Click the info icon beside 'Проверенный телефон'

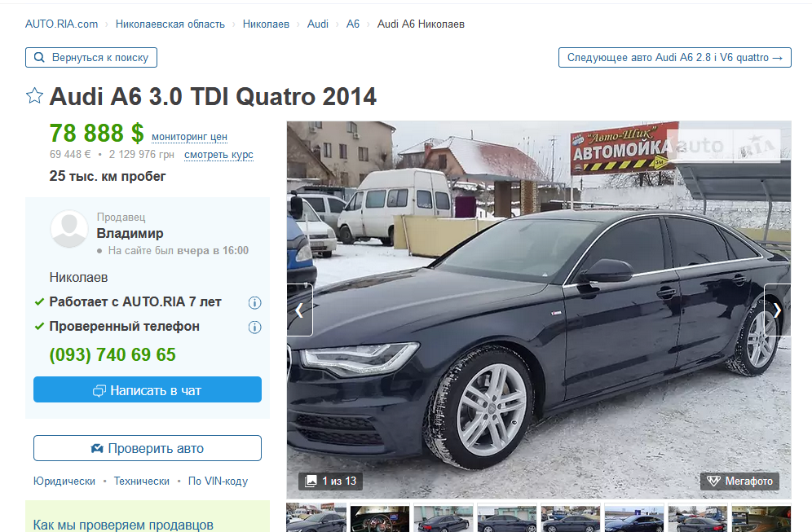254,327
